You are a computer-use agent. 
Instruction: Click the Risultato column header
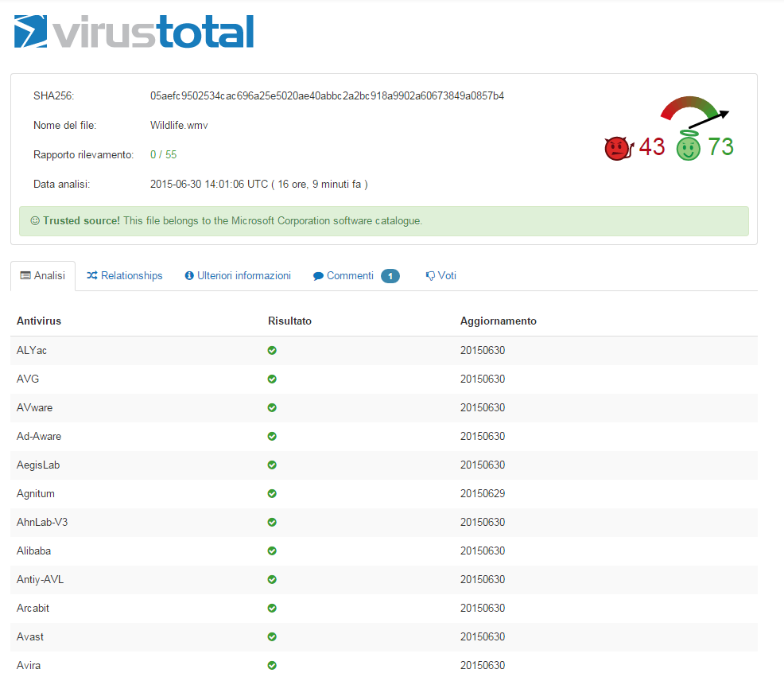tap(289, 321)
